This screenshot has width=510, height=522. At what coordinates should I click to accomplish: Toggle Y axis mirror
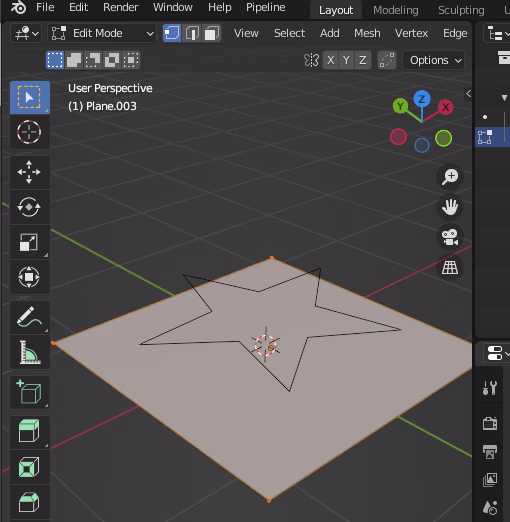click(346, 60)
